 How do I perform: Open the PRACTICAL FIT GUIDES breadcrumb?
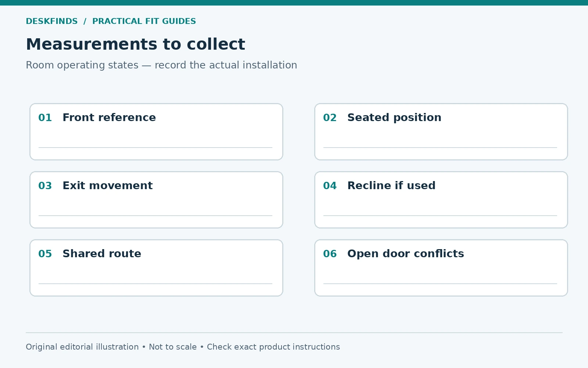click(144, 21)
